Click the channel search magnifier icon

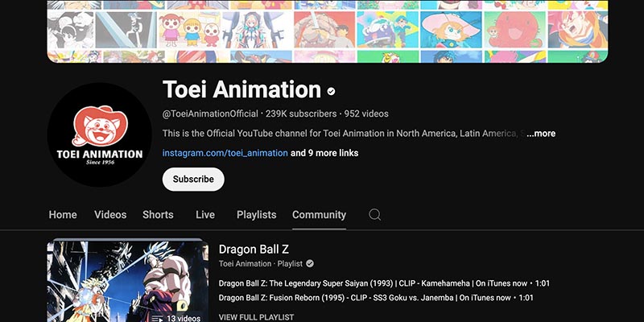click(374, 214)
